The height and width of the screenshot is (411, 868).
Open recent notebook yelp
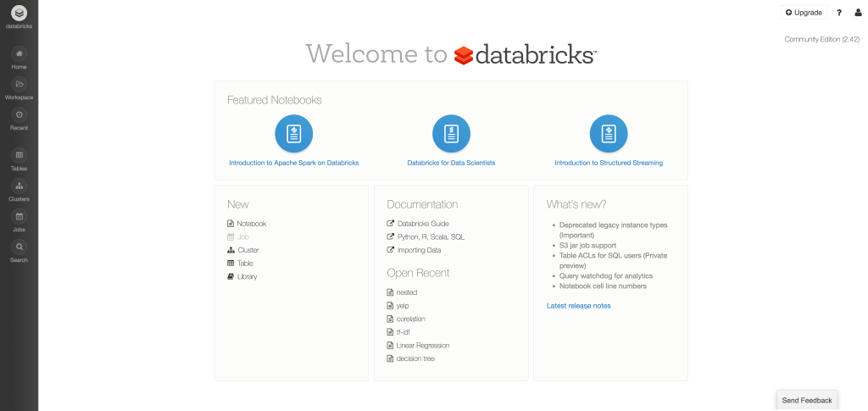tap(398, 305)
